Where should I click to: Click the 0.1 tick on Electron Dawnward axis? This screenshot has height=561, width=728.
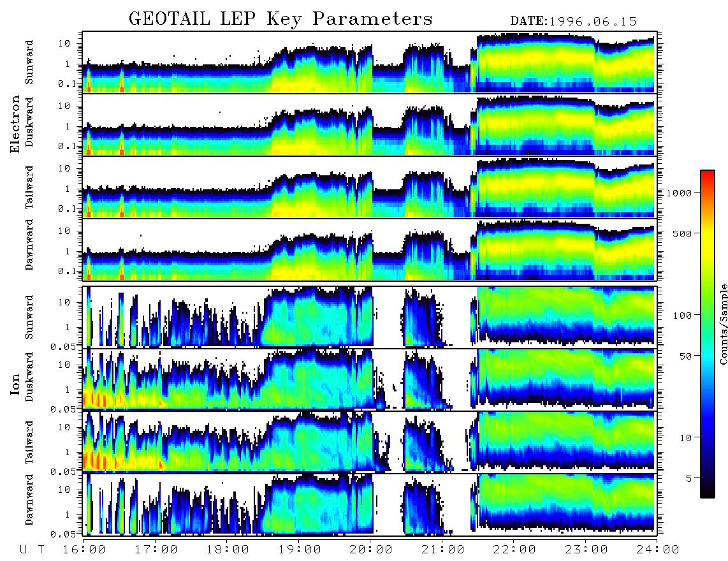point(67,271)
